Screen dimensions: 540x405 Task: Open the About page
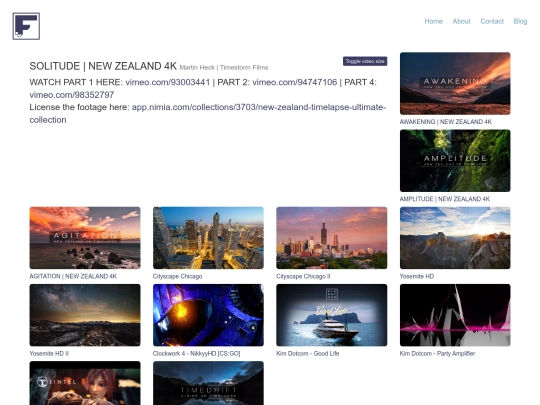point(461,21)
